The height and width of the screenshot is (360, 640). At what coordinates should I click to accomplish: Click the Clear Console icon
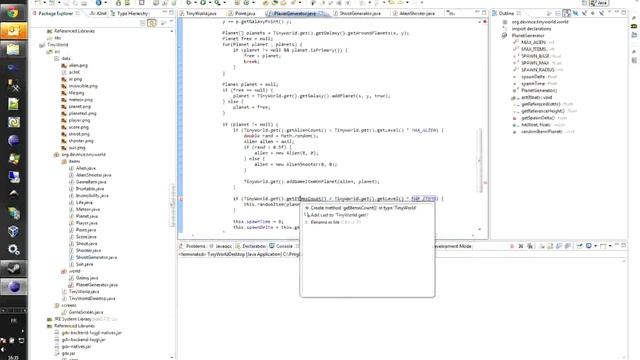click(542, 246)
